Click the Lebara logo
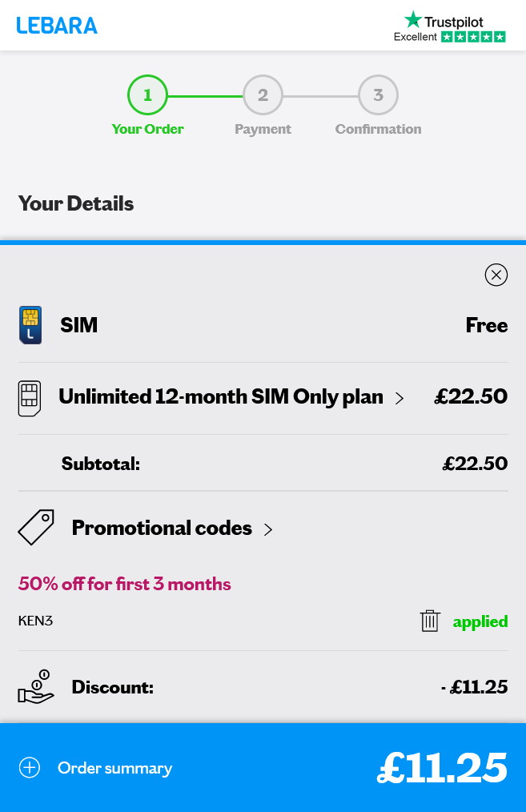The height and width of the screenshot is (812, 526). tap(57, 25)
